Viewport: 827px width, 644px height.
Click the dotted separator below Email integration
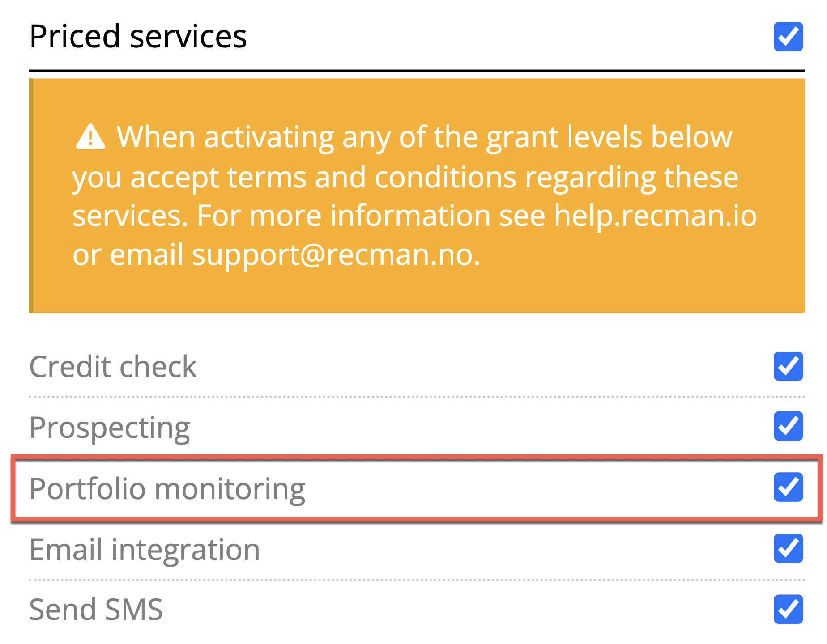416,580
